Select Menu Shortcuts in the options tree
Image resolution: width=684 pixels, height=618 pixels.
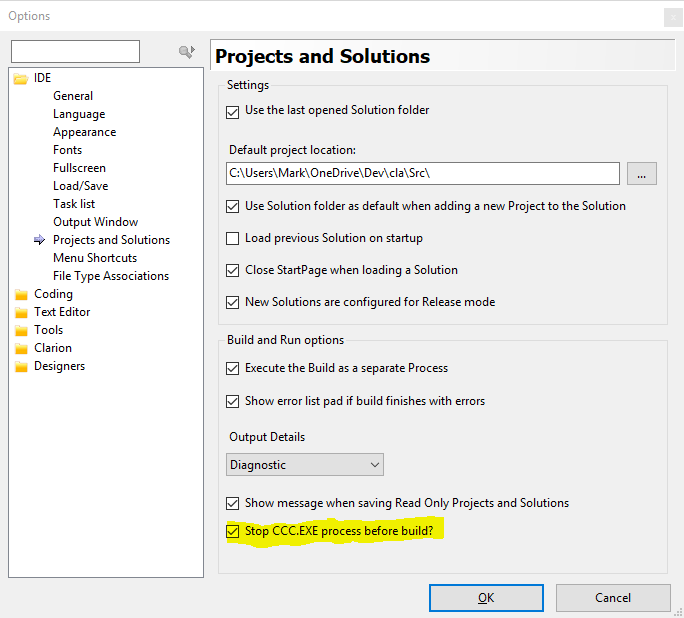click(95, 258)
